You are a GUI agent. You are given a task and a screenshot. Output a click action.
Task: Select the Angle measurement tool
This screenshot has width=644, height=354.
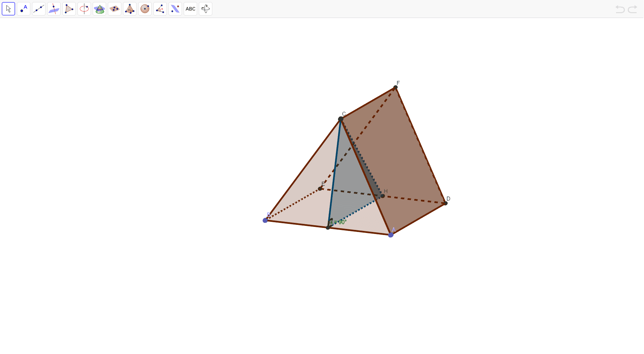point(160,9)
